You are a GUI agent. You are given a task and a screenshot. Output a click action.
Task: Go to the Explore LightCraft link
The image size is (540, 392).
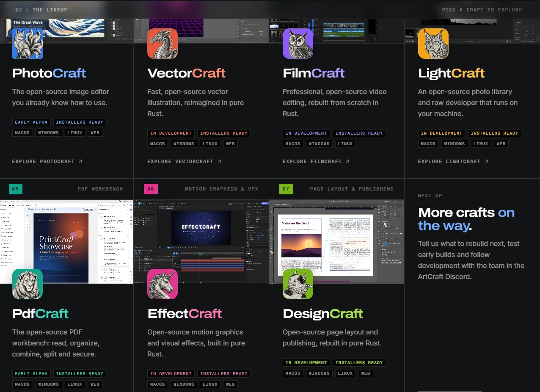pyautogui.click(x=453, y=161)
